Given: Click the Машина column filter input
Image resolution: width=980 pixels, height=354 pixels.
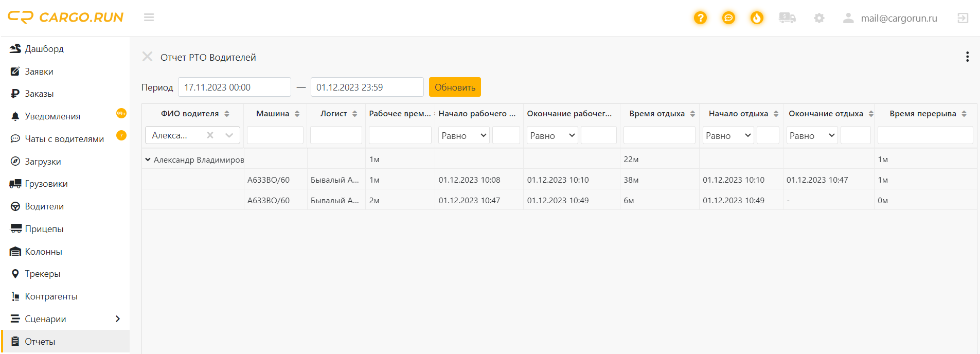Looking at the screenshot, I should coord(275,135).
